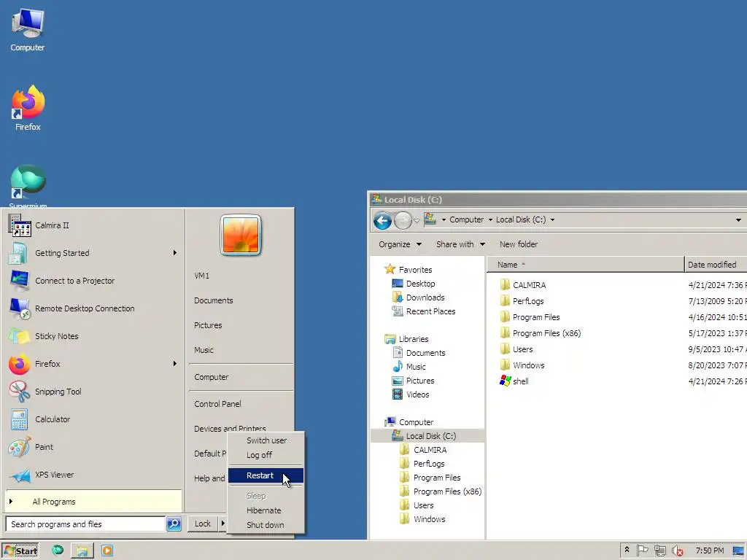Select Log off from the power menu
The height and width of the screenshot is (560, 747).
coord(266,455)
